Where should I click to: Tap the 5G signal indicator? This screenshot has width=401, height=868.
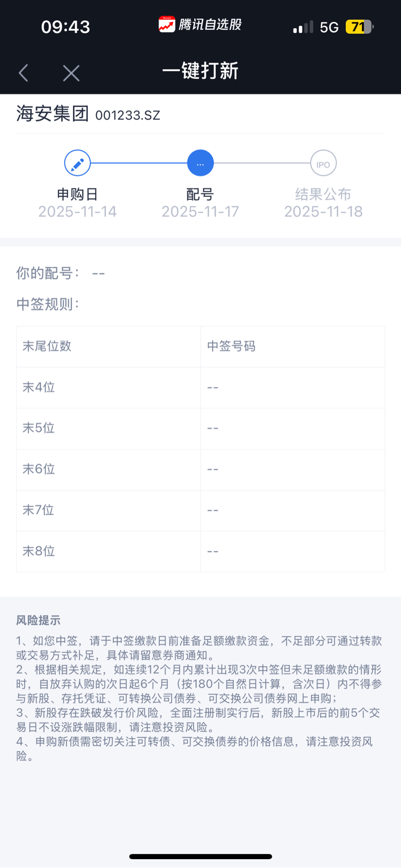(x=329, y=27)
